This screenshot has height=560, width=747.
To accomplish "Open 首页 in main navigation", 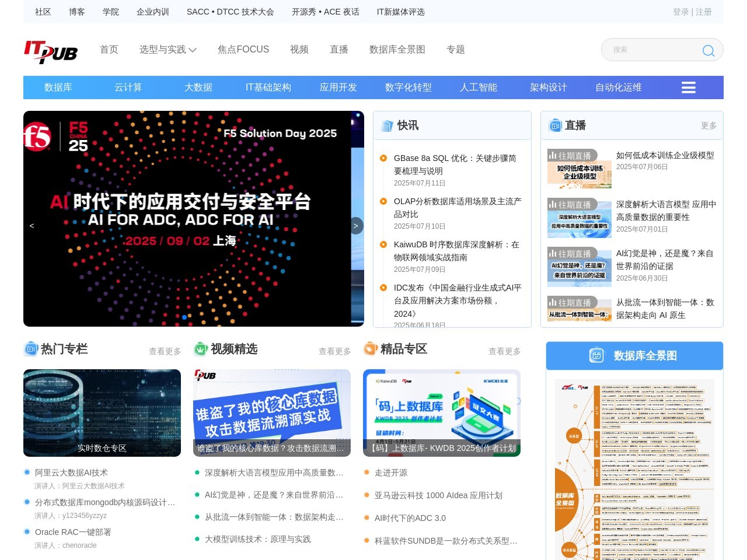I will coord(109,50).
